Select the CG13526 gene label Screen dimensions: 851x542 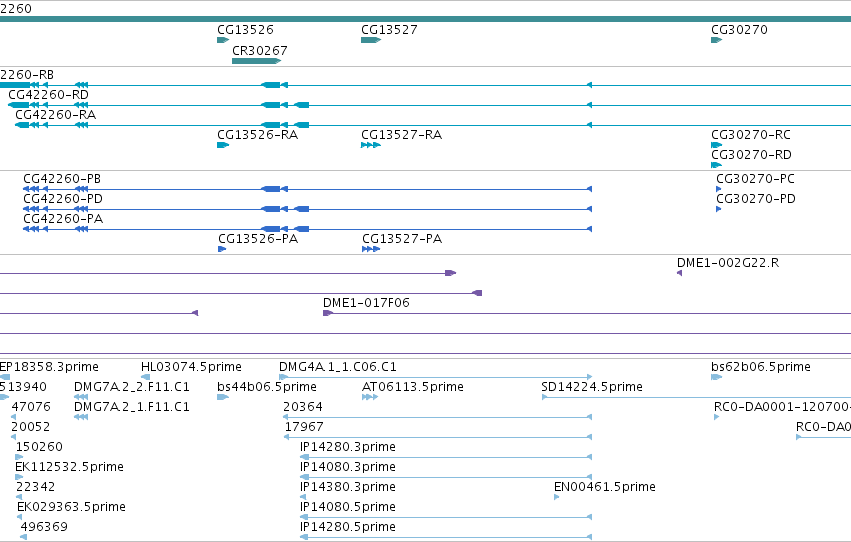245,30
